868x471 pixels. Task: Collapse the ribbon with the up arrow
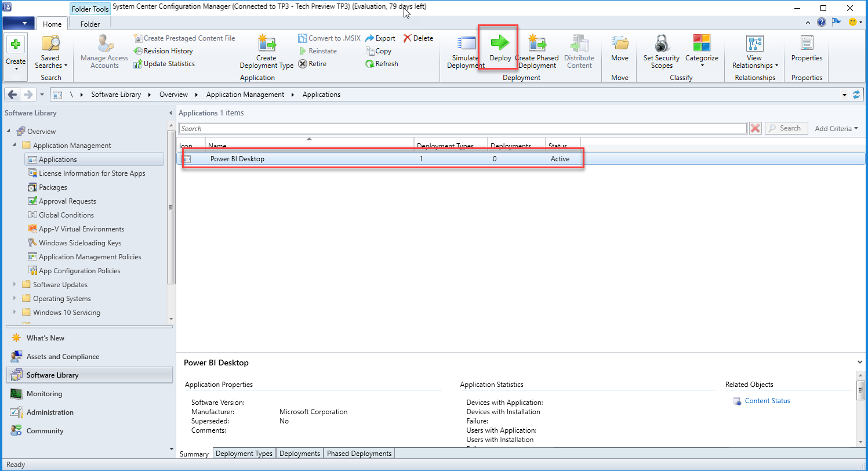point(809,23)
